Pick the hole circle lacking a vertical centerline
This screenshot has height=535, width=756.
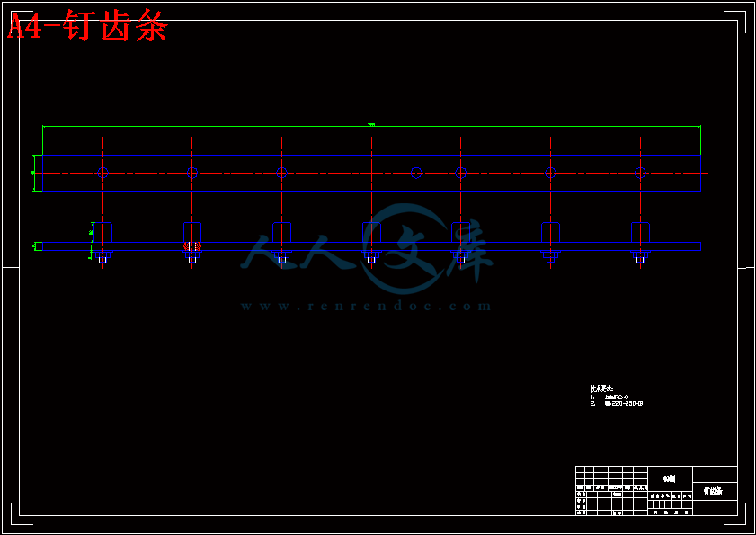tap(416, 173)
